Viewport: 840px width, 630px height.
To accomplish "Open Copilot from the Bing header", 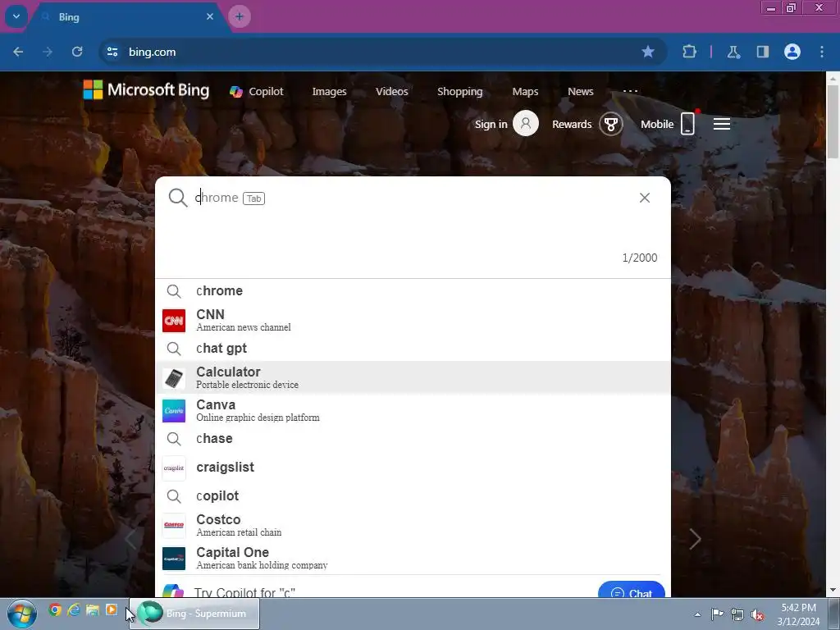I will (x=257, y=92).
